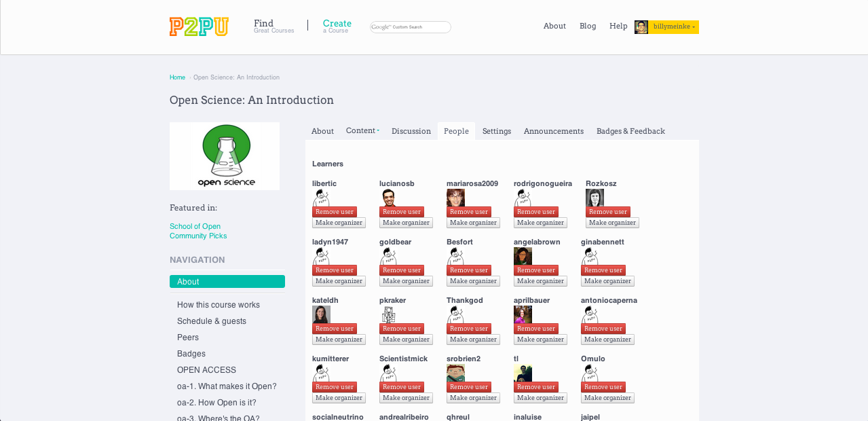
Task: Open oa-2. How Open is it?
Action: point(216,403)
